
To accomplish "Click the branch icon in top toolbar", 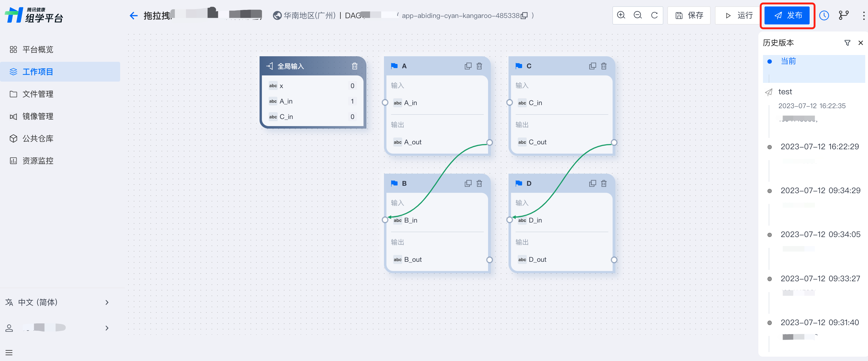I will (843, 15).
